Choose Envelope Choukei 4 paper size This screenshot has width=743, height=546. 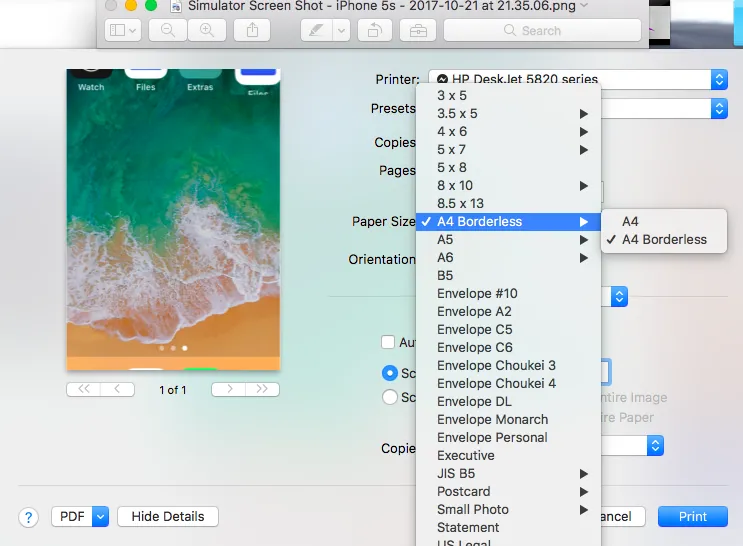tap(508, 384)
